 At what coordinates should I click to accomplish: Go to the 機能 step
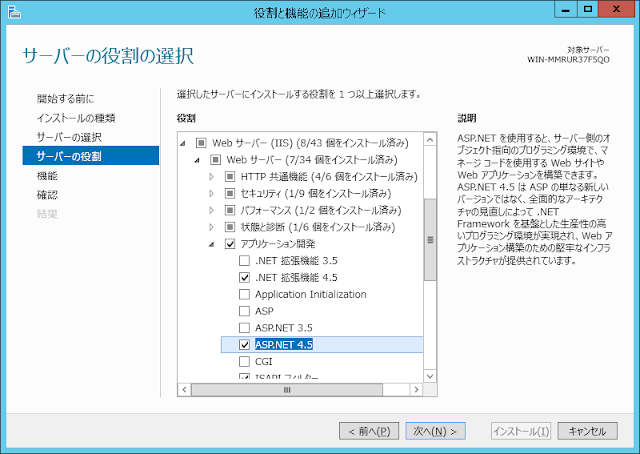point(47,176)
